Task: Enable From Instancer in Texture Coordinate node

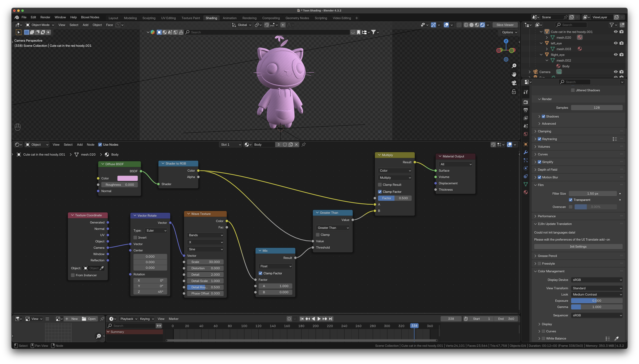Action: 73,275
